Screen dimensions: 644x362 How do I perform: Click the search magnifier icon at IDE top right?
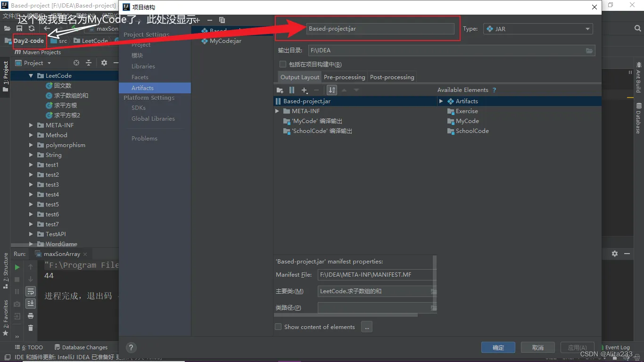coord(637,29)
